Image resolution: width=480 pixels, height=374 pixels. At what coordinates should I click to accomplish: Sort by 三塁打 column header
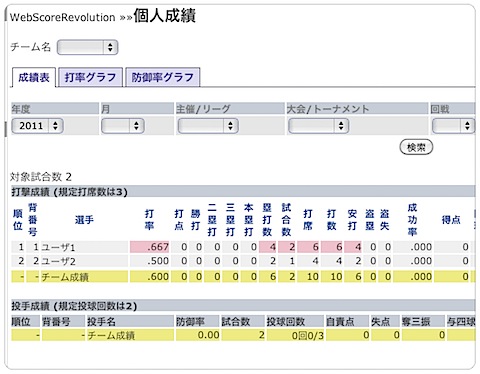230,220
